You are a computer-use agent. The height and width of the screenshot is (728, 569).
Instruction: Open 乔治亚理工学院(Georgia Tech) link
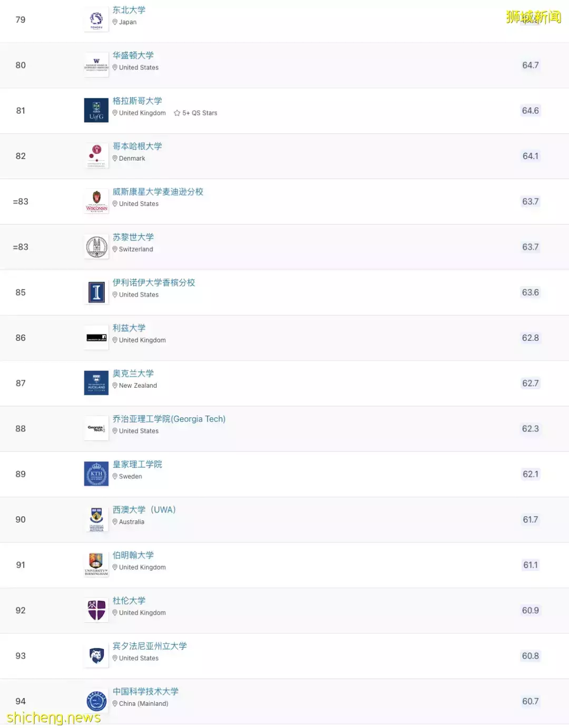169,419
